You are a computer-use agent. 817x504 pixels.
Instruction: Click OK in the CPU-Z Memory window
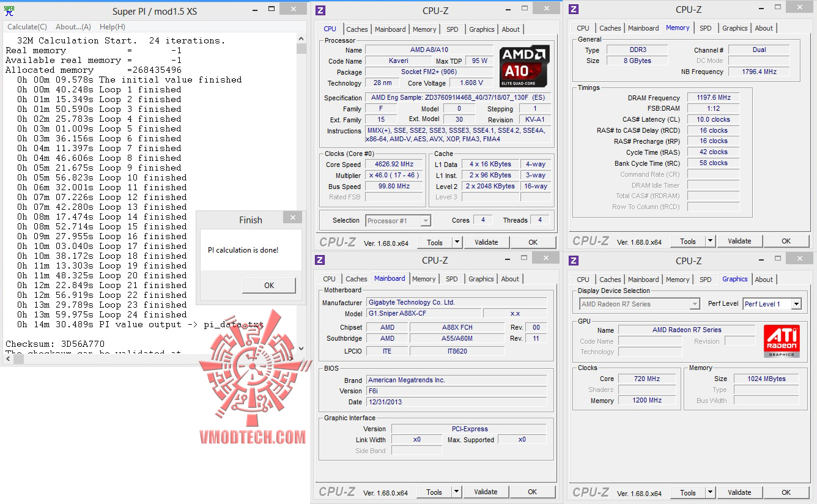pyautogui.click(x=786, y=241)
